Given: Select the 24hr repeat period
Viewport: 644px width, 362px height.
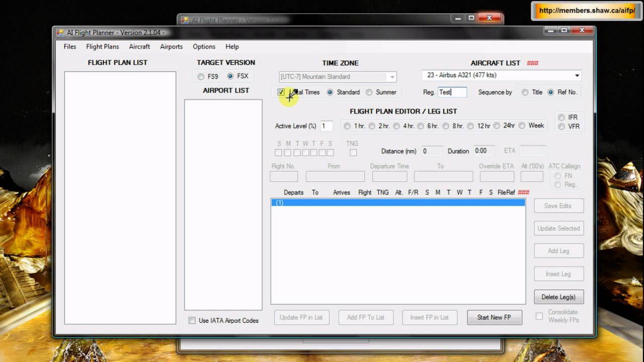Looking at the screenshot, I should point(497,126).
